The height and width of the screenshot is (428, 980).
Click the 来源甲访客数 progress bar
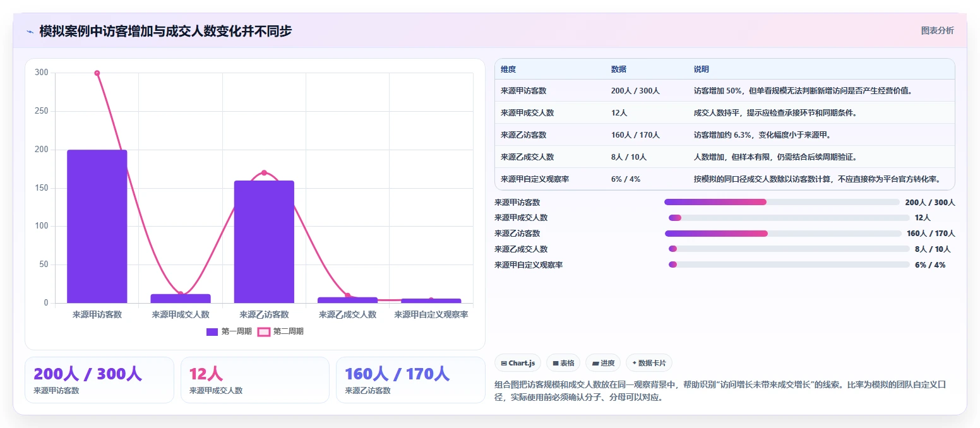782,202
